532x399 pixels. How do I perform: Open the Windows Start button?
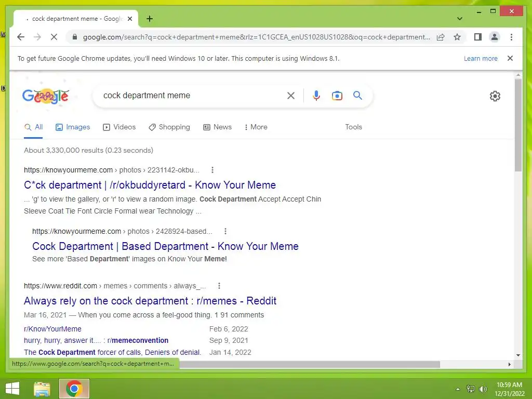12,389
